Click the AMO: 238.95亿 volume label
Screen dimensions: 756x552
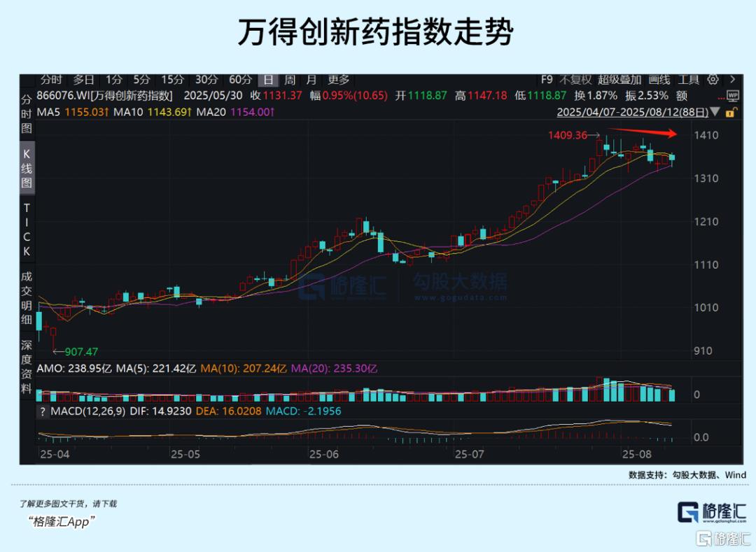tap(74, 369)
